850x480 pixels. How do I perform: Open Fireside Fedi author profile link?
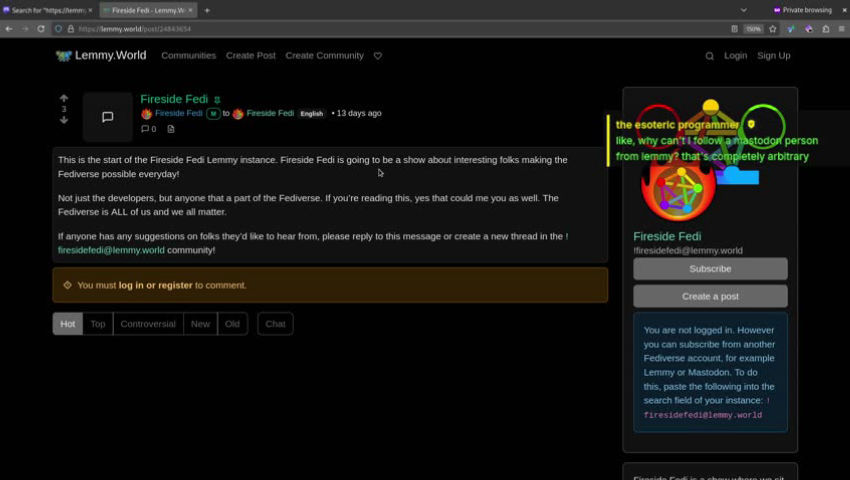(x=178, y=113)
